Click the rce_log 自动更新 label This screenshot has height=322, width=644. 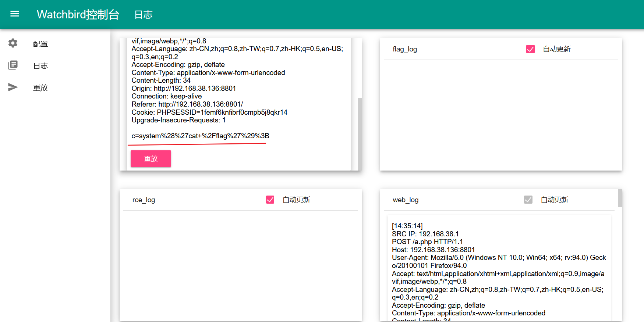pos(296,200)
